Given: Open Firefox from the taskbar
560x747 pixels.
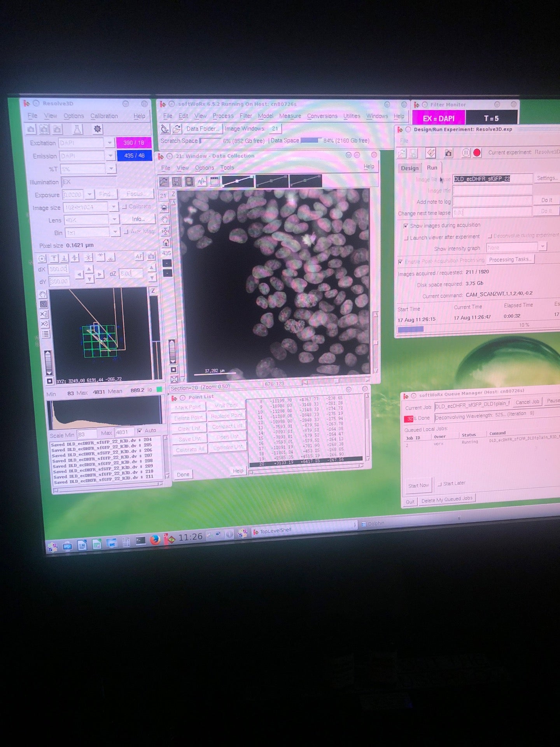Looking at the screenshot, I should (x=155, y=540).
